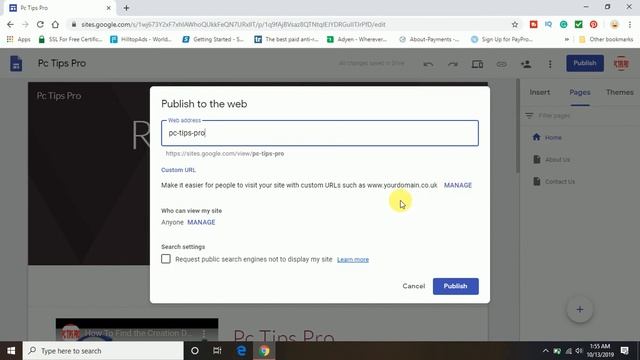Open the Sites More options menu
Viewport: 640px width, 360px height.
click(550, 64)
